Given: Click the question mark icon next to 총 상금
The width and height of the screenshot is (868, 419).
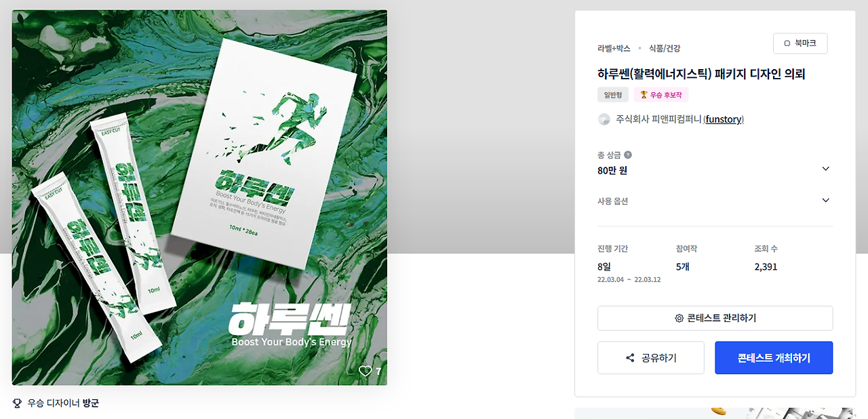Looking at the screenshot, I should point(628,155).
